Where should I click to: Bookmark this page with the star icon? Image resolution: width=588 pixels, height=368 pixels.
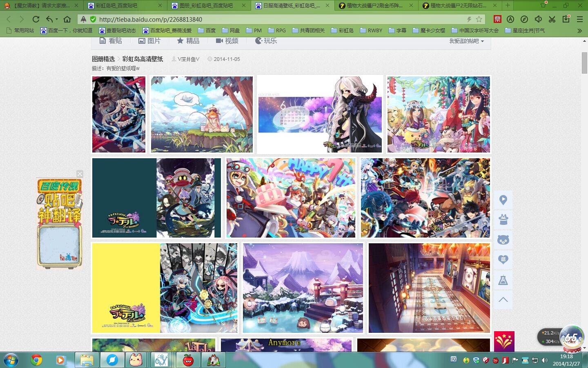coord(479,19)
